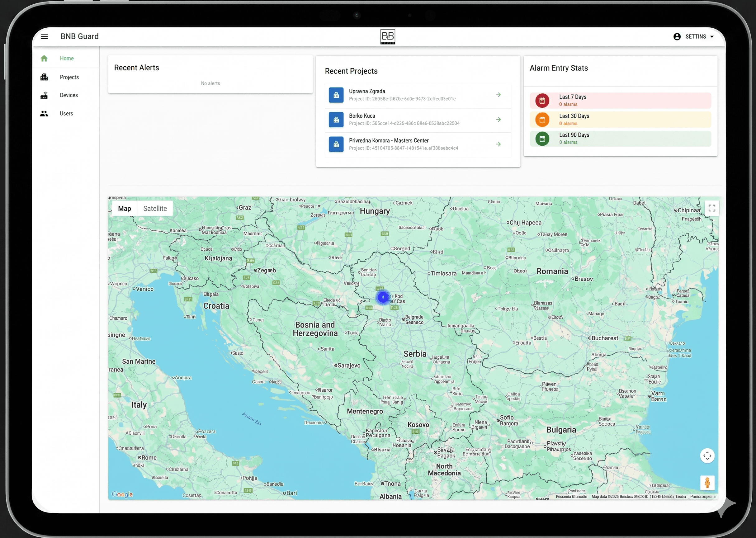Click the Last 90 Days stats row
The image size is (756, 538).
(x=620, y=139)
